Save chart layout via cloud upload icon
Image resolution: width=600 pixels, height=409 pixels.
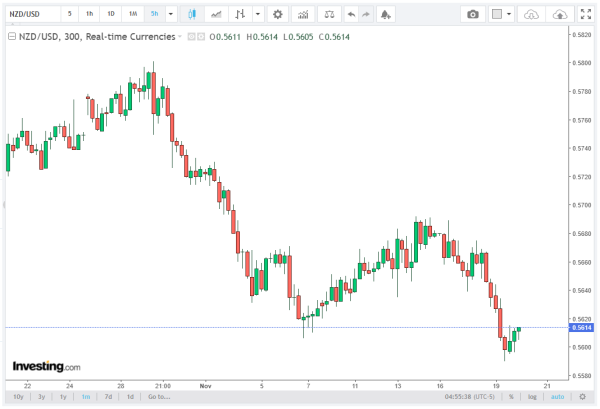tap(560, 15)
